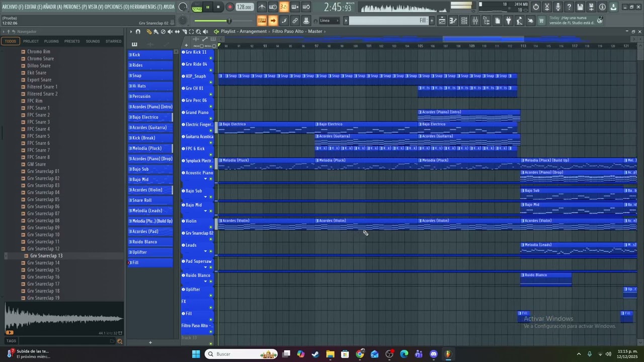Open the ARCHIVO menu
644x362 pixels.
12,7
